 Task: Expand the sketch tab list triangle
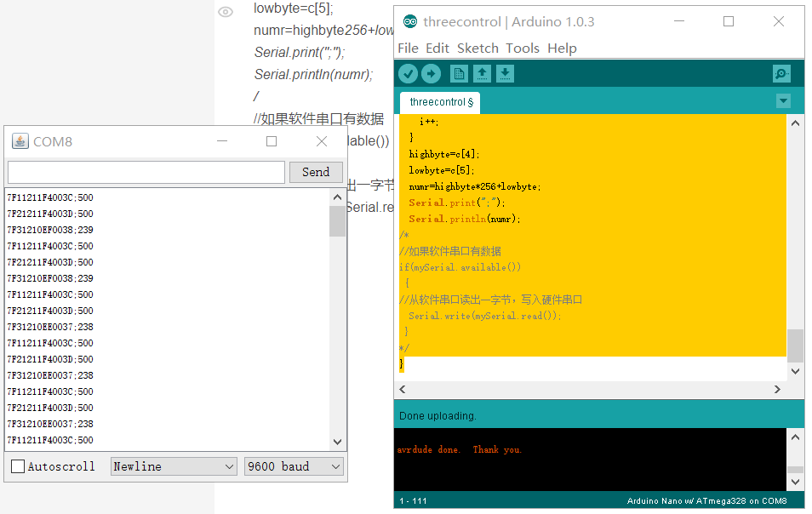tap(782, 100)
